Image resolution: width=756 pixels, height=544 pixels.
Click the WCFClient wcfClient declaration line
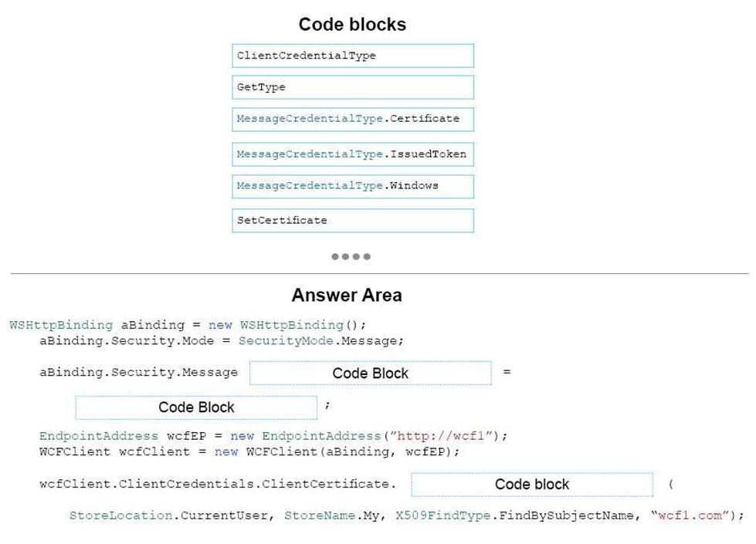click(249, 451)
